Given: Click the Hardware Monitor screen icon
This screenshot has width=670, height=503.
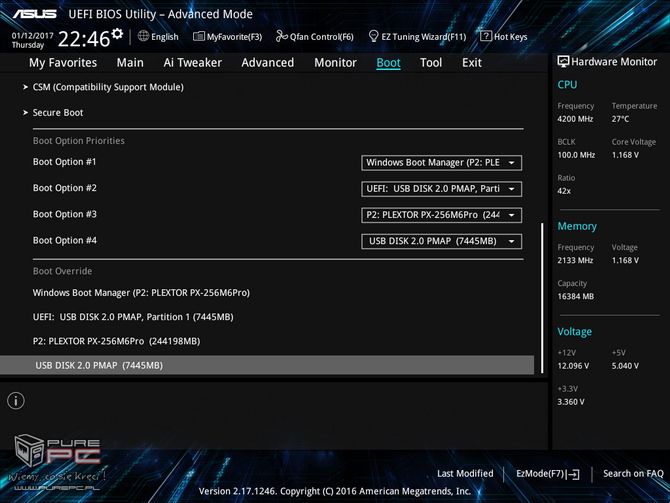Looking at the screenshot, I should pos(563,62).
